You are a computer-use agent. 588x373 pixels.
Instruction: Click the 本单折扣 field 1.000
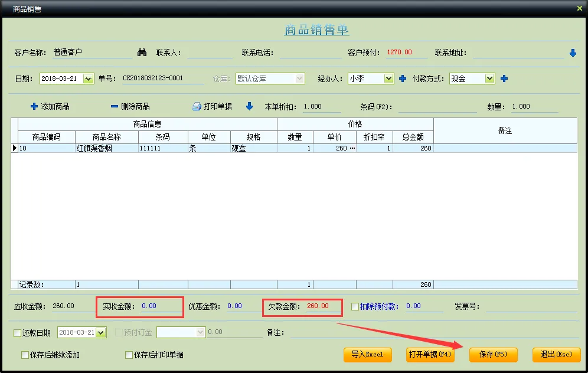322,106
